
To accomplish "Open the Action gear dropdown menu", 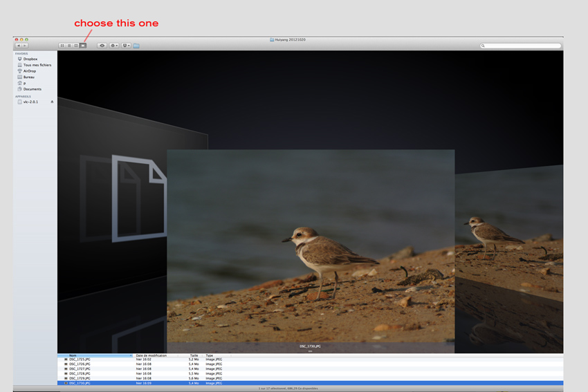I will point(114,46).
